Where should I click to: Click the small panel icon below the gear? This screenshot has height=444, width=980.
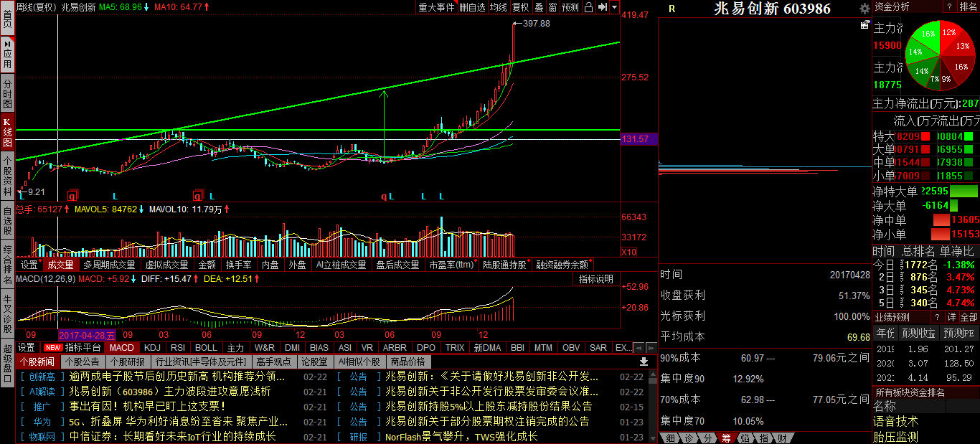[864, 24]
